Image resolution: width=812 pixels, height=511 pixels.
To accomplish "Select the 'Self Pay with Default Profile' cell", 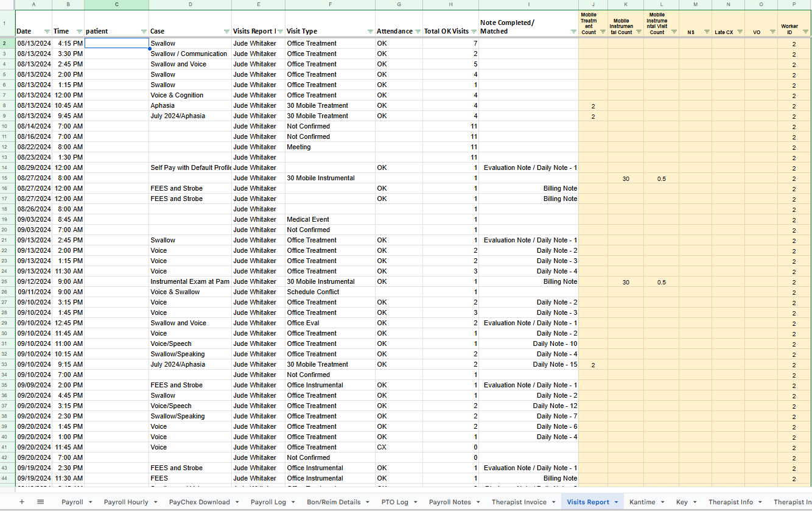I will pyautogui.click(x=190, y=167).
